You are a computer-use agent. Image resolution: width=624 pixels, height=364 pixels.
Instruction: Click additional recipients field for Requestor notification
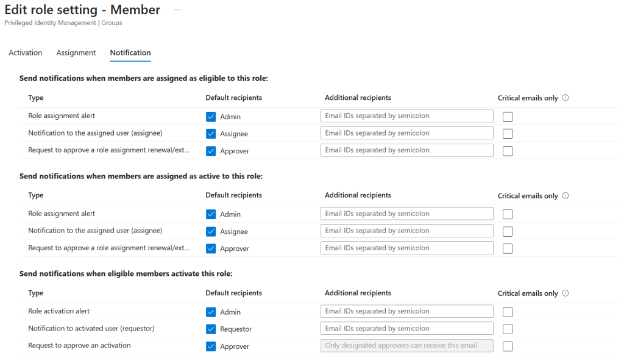pyautogui.click(x=406, y=329)
